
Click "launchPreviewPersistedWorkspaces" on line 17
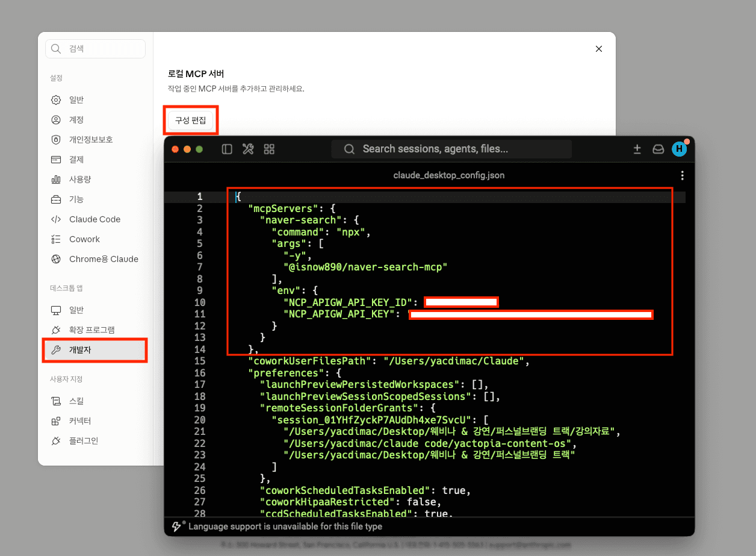point(359,384)
